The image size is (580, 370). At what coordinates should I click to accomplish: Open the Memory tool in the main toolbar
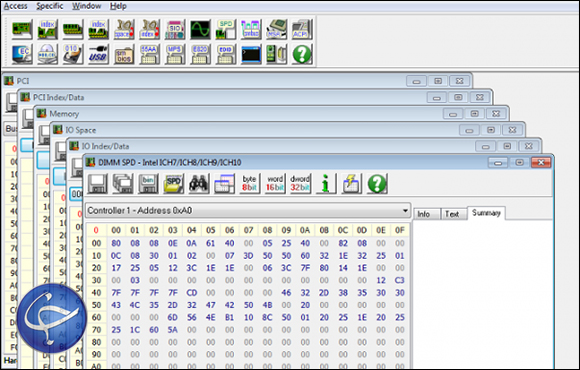pyautogui.click(x=73, y=29)
